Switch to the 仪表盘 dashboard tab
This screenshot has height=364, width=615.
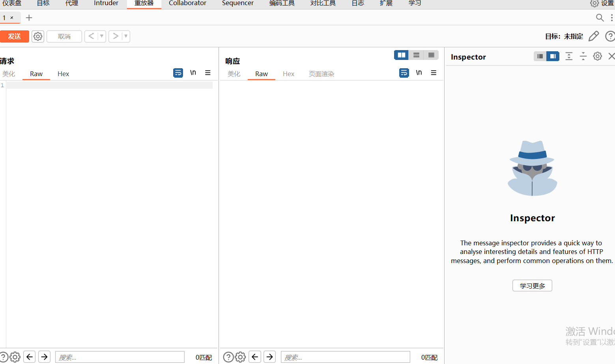(12, 3)
